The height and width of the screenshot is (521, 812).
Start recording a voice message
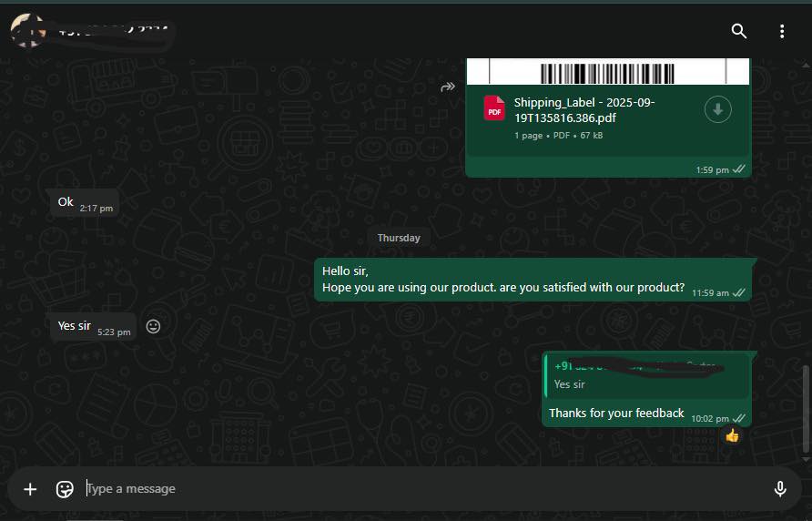[779, 489]
